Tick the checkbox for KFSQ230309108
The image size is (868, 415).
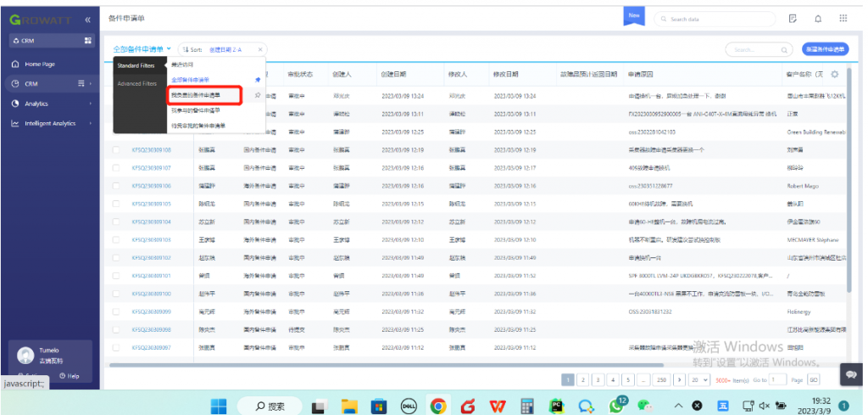(115, 149)
